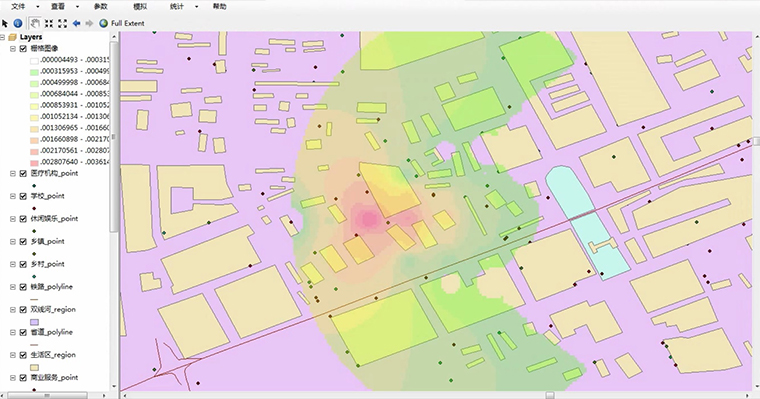Toggle visibility of 学校_point layer

(23, 196)
